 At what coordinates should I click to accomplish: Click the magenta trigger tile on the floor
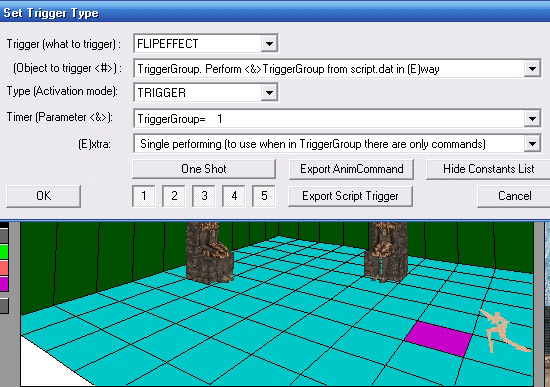(438, 339)
